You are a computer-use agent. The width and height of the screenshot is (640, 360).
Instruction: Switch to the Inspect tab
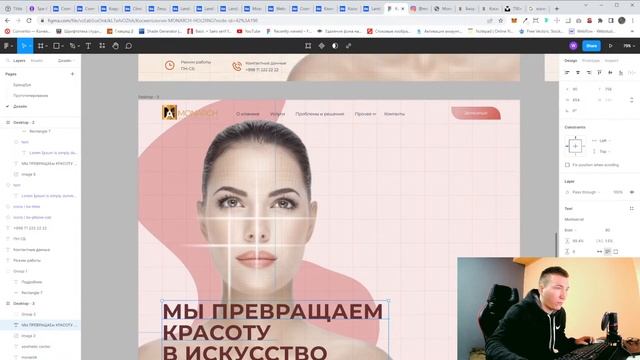[x=611, y=60]
